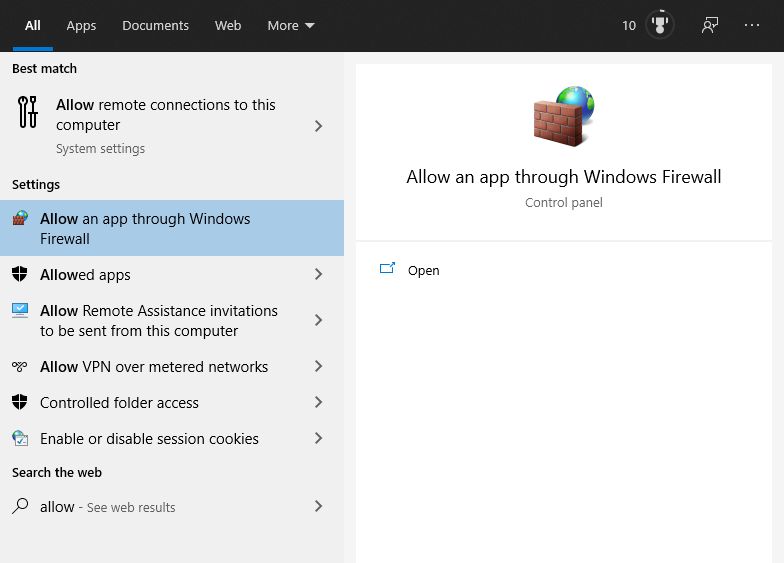Select the Documents tab
Screen dimensions: 784x563
[x=156, y=26]
